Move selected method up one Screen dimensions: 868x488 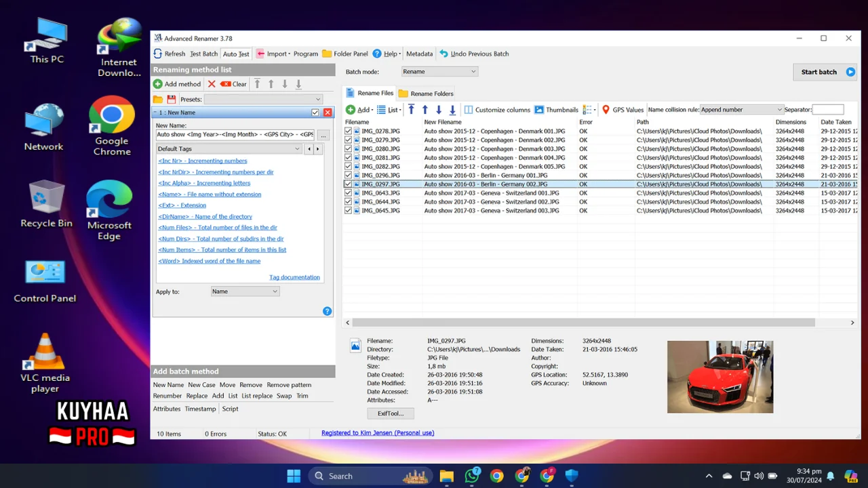271,84
